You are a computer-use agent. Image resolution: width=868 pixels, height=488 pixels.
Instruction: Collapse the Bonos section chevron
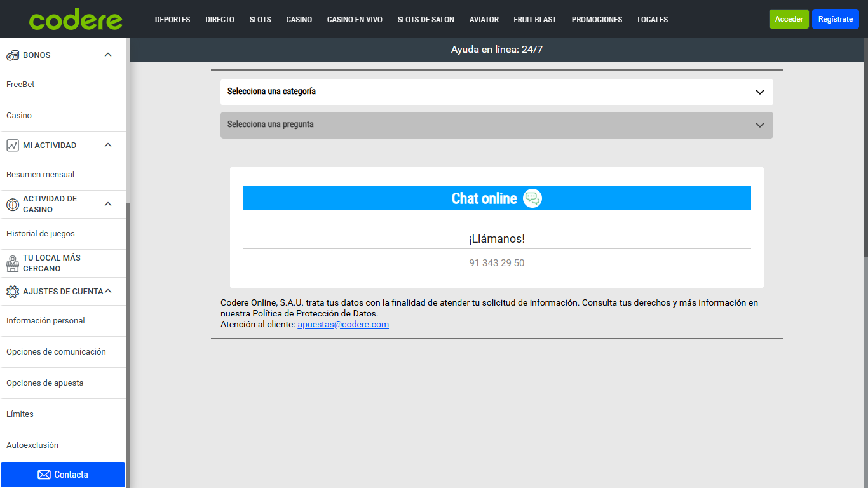[x=108, y=55]
